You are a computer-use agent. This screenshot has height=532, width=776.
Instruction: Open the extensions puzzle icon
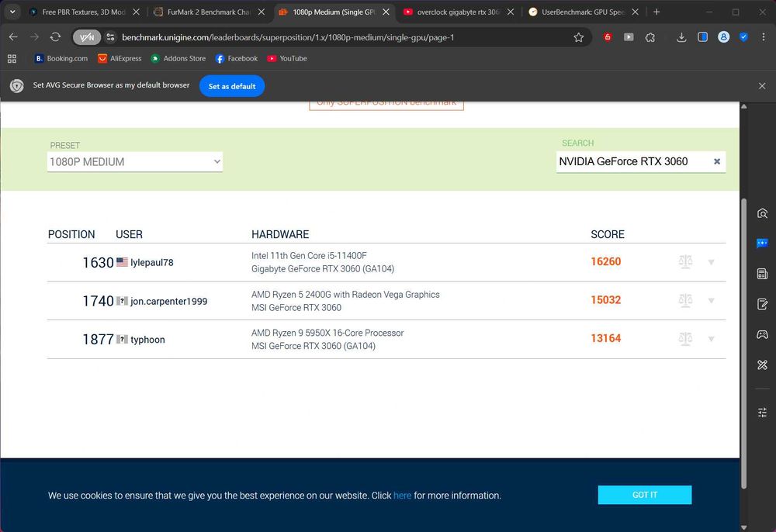coord(650,37)
